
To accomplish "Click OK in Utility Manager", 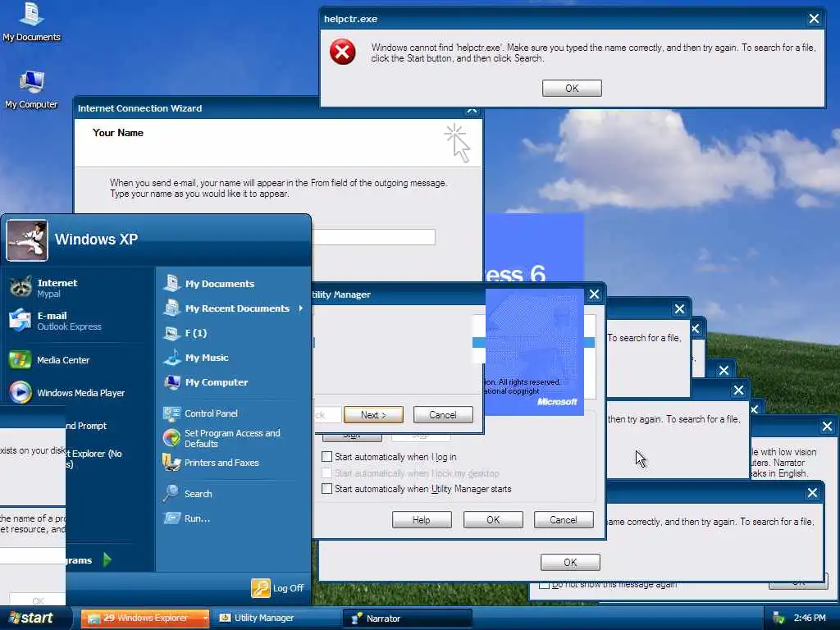I will [x=493, y=519].
